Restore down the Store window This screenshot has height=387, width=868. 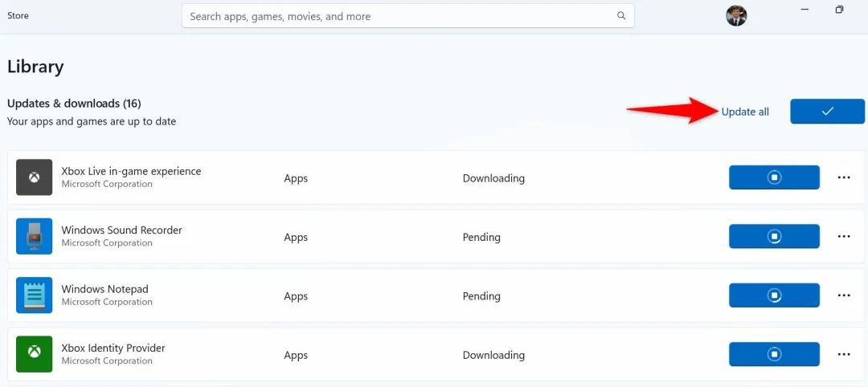click(839, 10)
